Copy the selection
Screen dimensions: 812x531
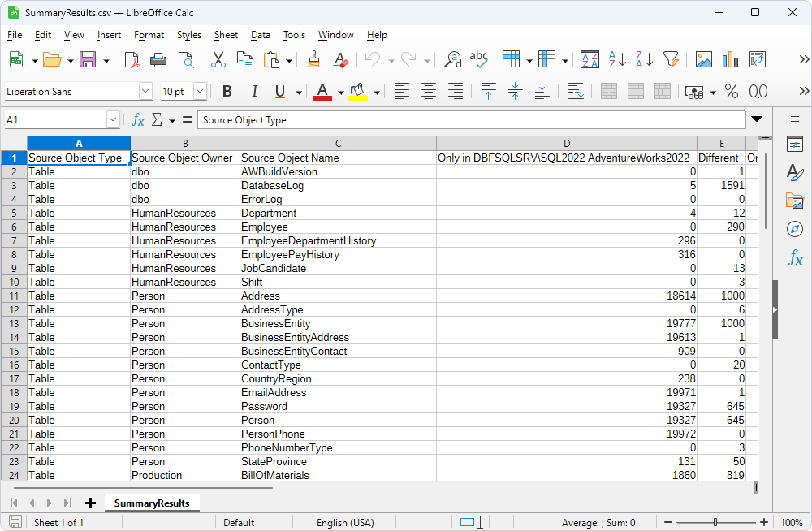pyautogui.click(x=245, y=59)
